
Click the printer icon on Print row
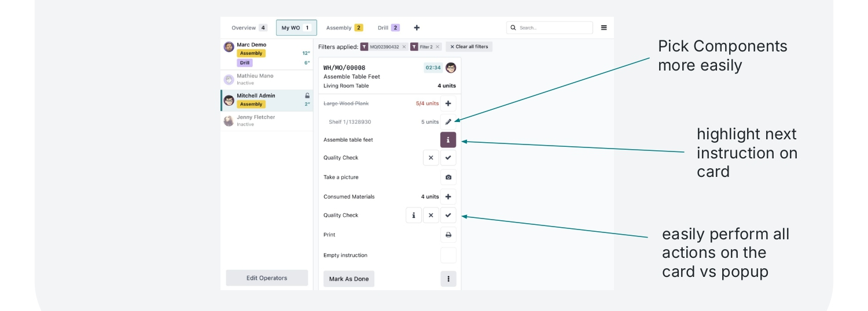click(448, 235)
